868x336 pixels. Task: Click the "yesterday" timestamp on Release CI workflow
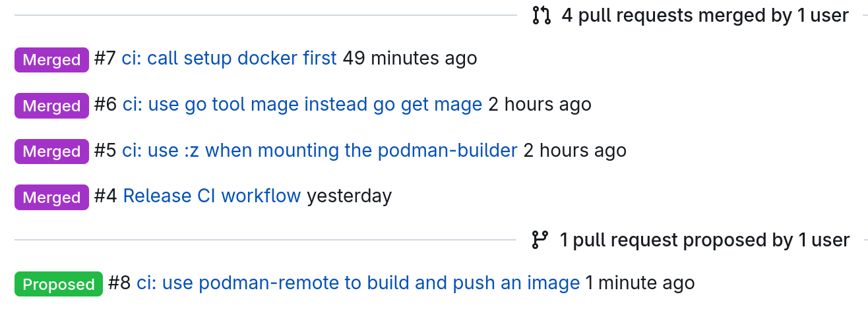tap(349, 196)
